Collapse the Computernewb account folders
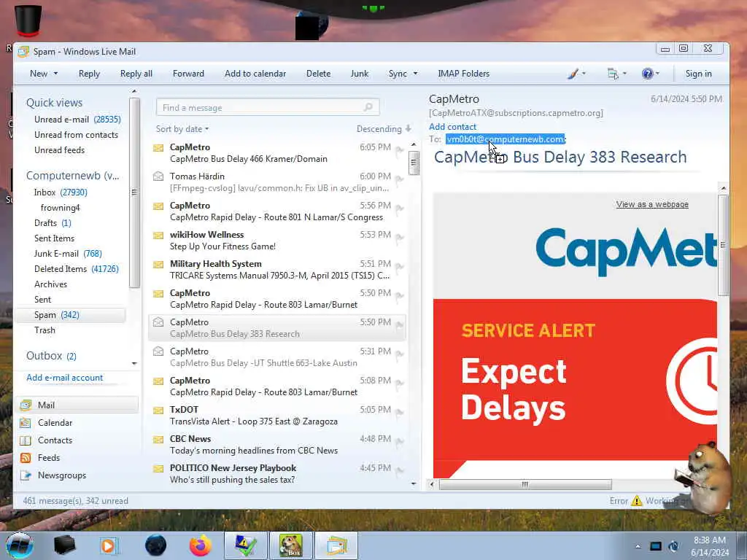 (x=72, y=176)
